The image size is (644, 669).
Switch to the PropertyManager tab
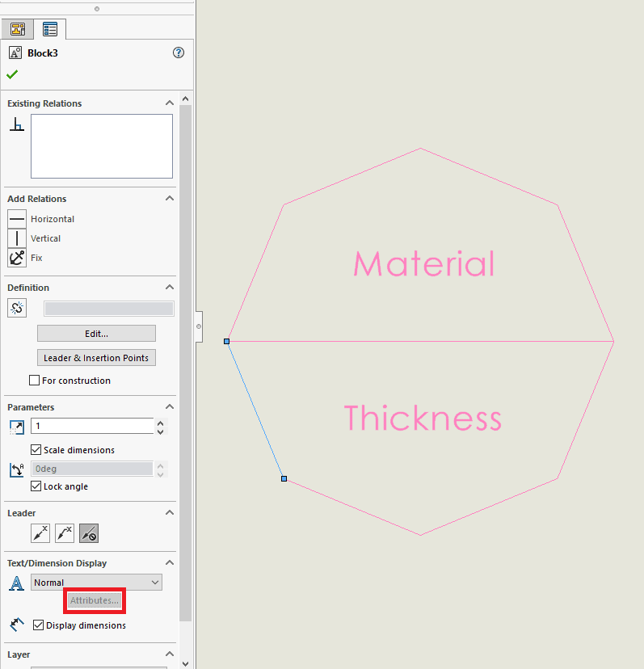coord(50,29)
